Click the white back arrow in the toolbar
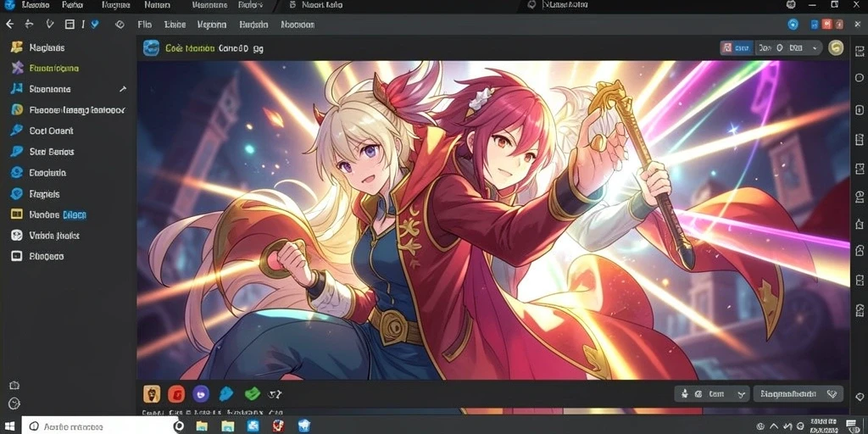The height and width of the screenshot is (434, 868). tap(9, 25)
